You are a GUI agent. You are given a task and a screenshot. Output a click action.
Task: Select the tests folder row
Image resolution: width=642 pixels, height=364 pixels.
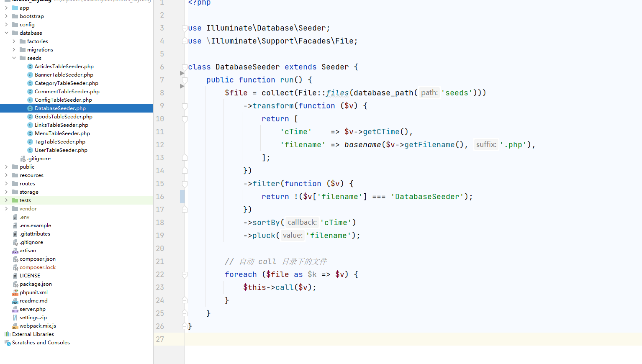pos(77,200)
